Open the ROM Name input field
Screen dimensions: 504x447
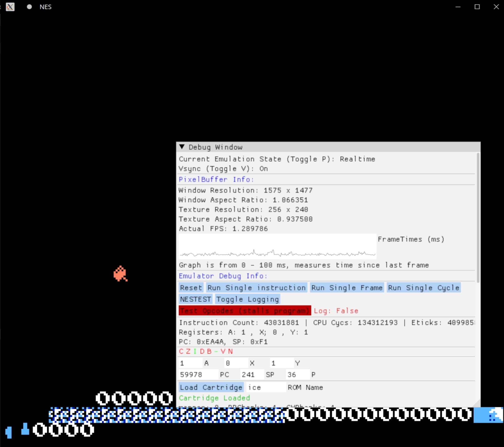(263, 387)
